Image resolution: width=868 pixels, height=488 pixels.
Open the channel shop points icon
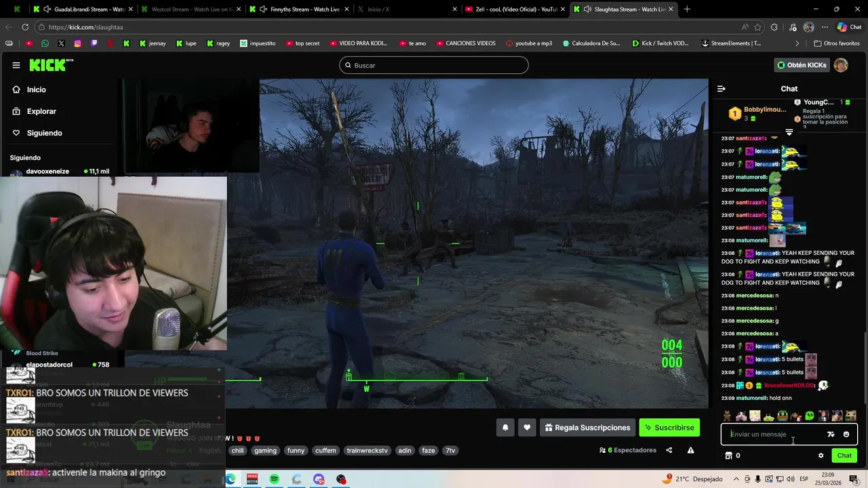(x=729, y=455)
